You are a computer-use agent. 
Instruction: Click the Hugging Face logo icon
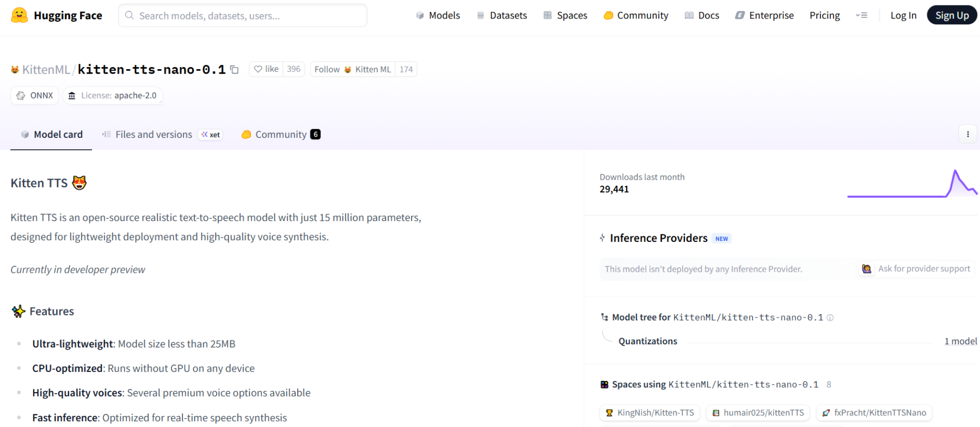(20, 15)
